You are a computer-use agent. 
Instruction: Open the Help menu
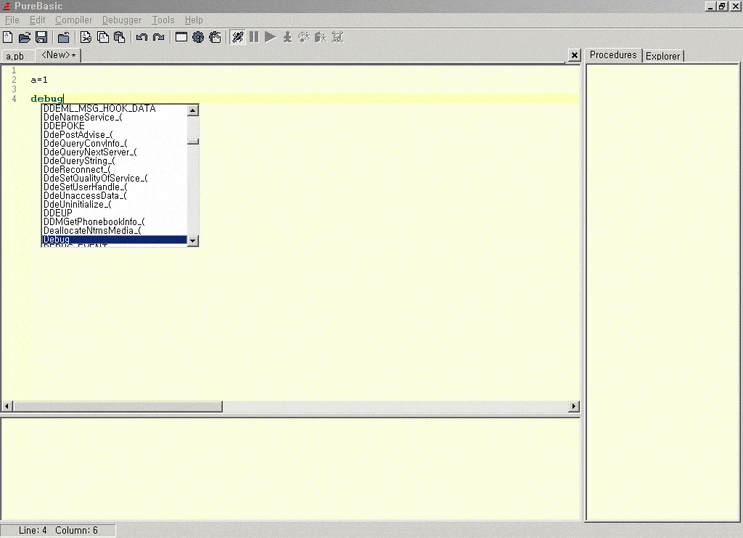click(194, 20)
